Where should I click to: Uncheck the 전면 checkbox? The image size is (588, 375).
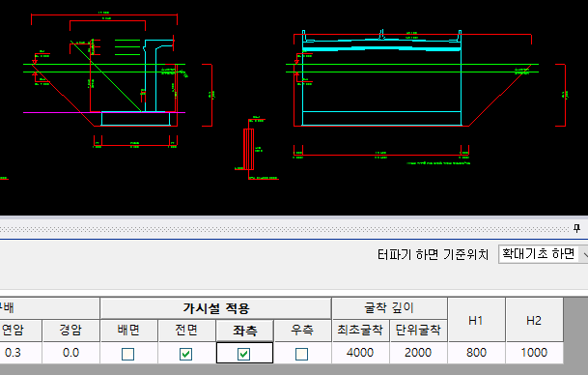[186, 354]
